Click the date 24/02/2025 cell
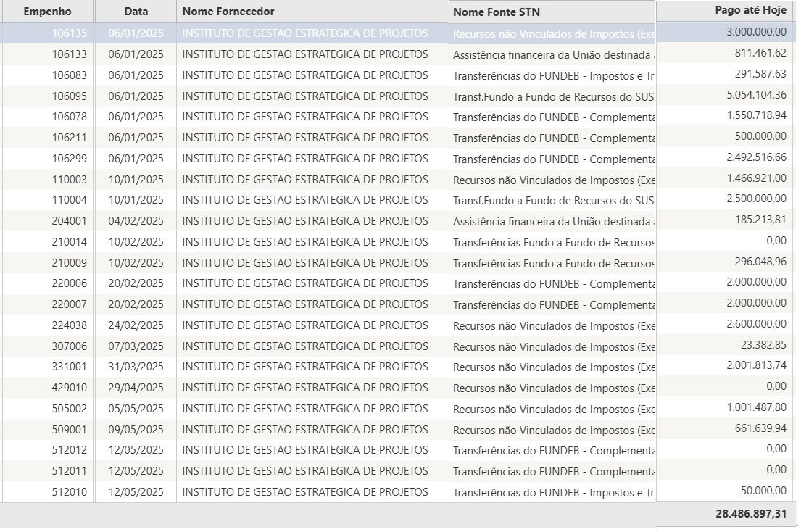801x532 pixels. [136, 325]
